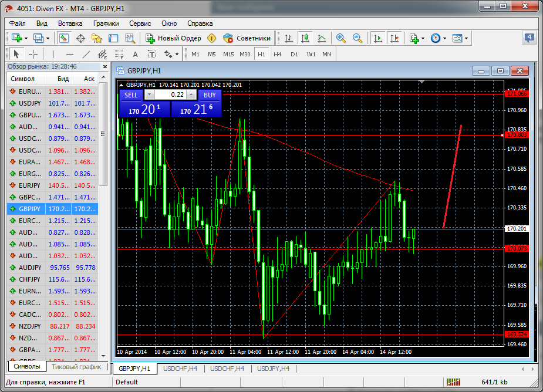543x392 pixels.
Task: Decrease lot volume with the down arrow
Action: coord(149,94)
